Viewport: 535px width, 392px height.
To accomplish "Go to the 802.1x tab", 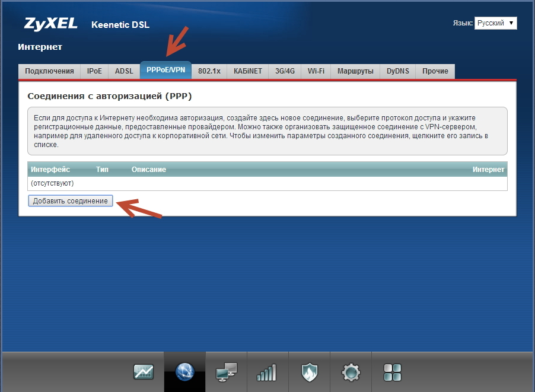I will 209,71.
